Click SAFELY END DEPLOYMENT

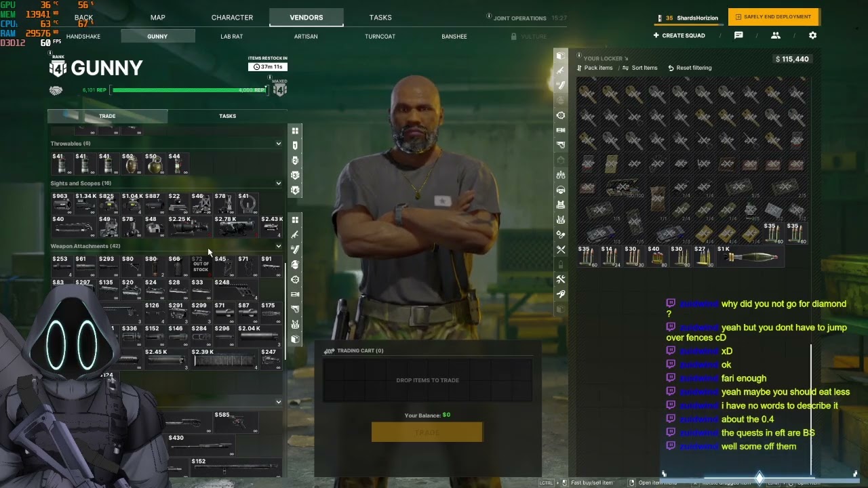tap(774, 17)
